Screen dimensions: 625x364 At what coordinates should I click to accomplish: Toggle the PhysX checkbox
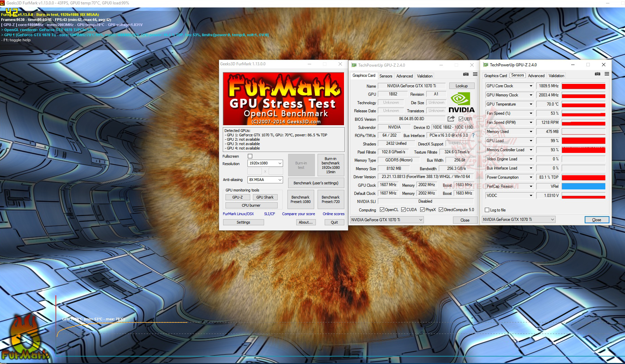point(422,210)
